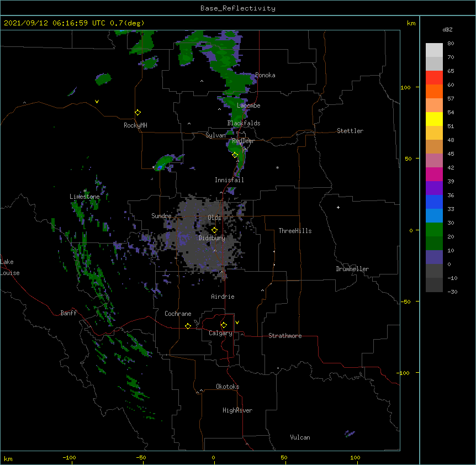This screenshot has height=465, width=476.
Task: Click the -30 value on dBZ legend
Action: click(452, 292)
